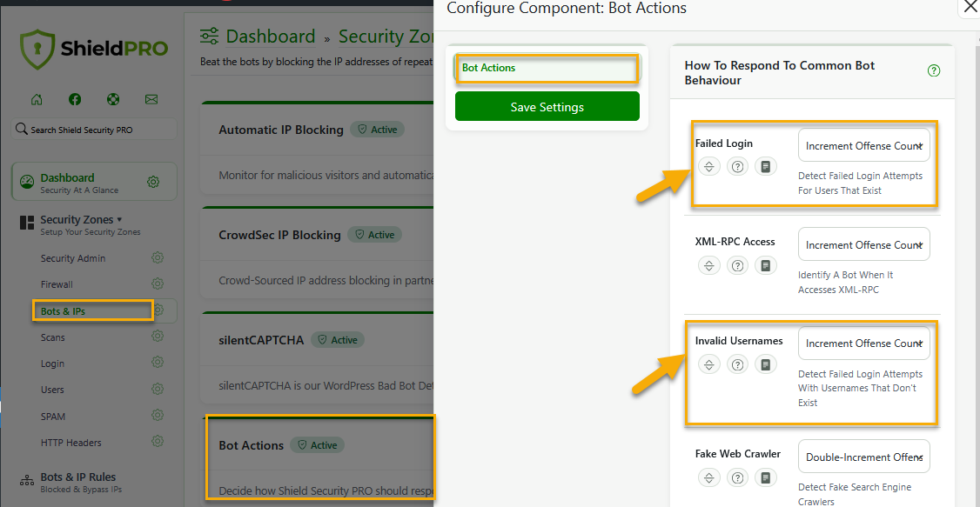Click the silentCAPTCHA card title
980x507 pixels.
coord(261,340)
